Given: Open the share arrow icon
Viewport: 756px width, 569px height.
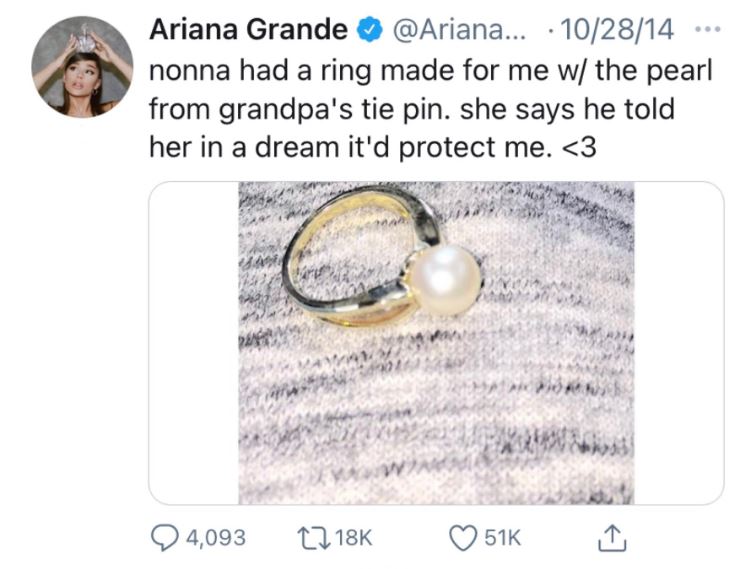Looking at the screenshot, I should tap(612, 538).
